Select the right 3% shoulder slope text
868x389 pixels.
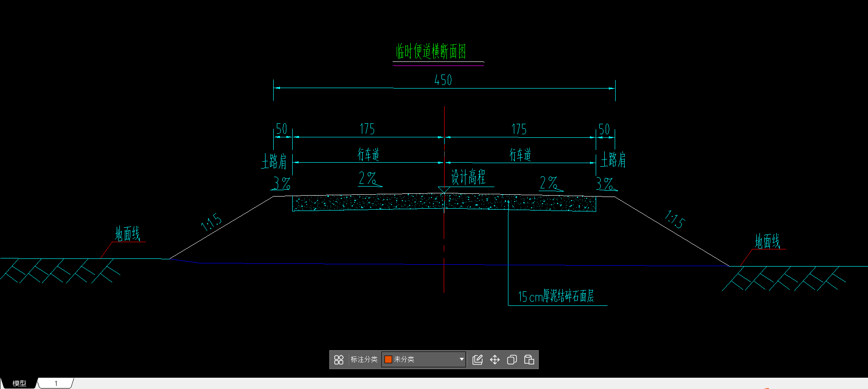605,183
